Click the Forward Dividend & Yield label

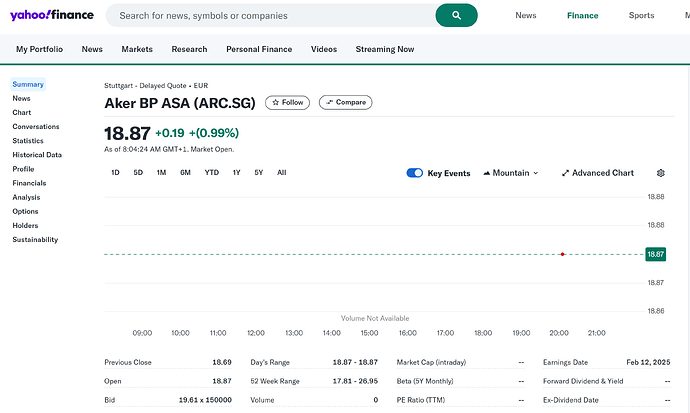[583, 381]
